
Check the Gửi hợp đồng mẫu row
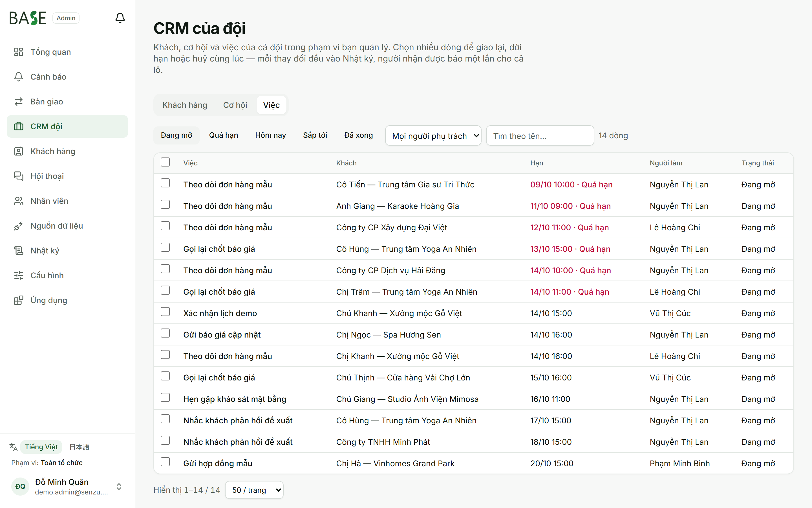tap(165, 462)
